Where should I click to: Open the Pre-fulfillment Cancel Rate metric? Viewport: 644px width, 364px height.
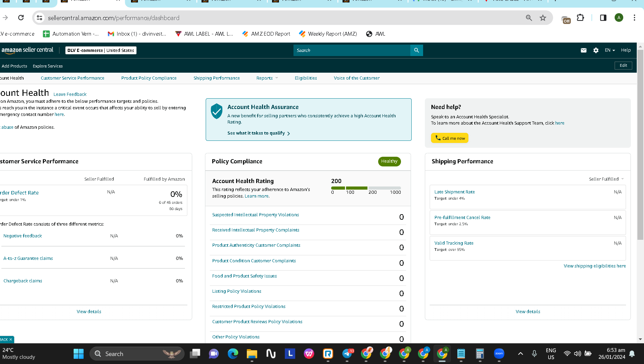[x=463, y=218]
